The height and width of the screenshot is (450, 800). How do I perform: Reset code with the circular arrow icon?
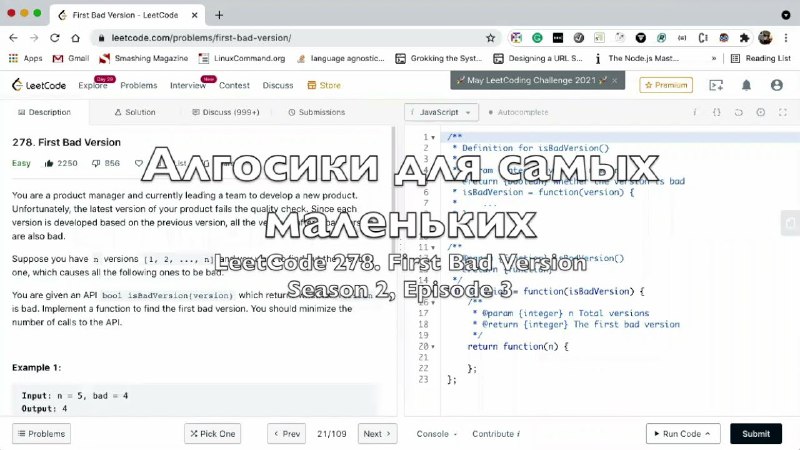point(738,112)
